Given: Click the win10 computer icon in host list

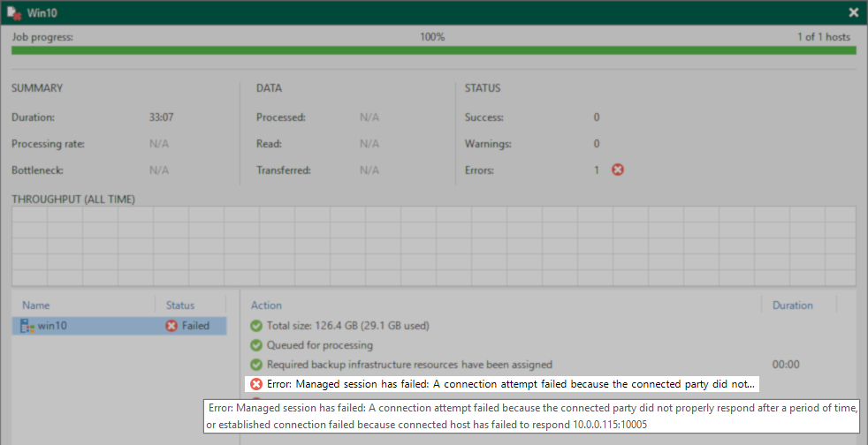Looking at the screenshot, I should click(27, 326).
